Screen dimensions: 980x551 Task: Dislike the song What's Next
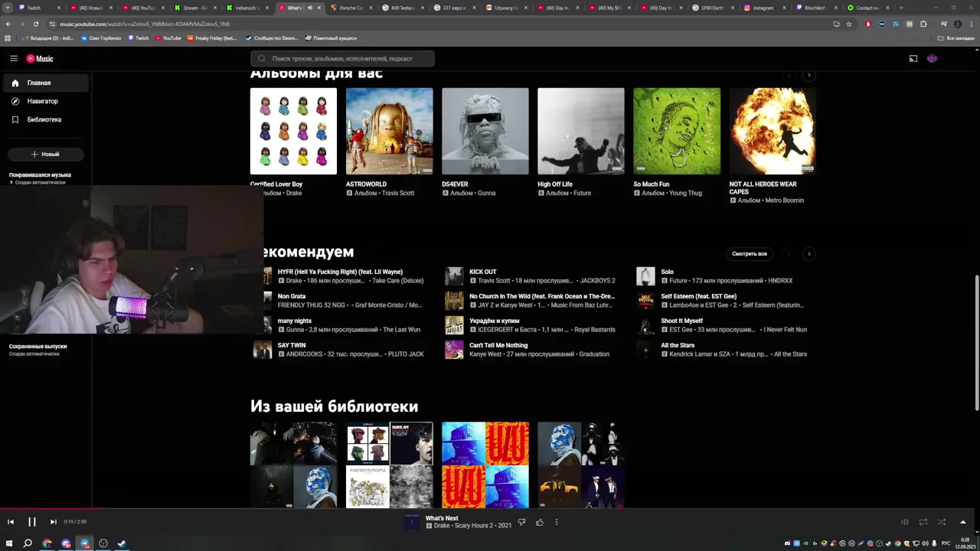[521, 522]
